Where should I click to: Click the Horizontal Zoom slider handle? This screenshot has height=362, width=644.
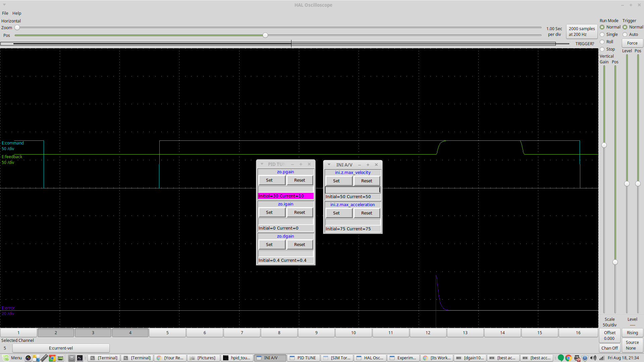point(17,27)
